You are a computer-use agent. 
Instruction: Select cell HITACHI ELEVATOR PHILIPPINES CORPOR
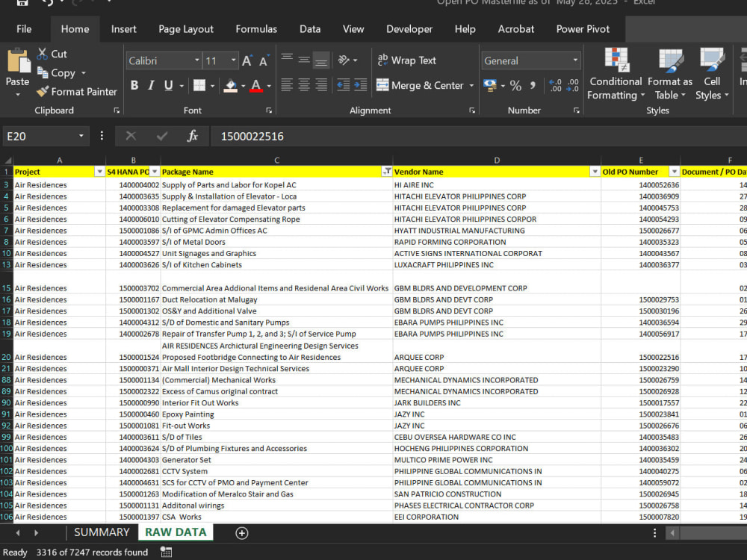497,219
